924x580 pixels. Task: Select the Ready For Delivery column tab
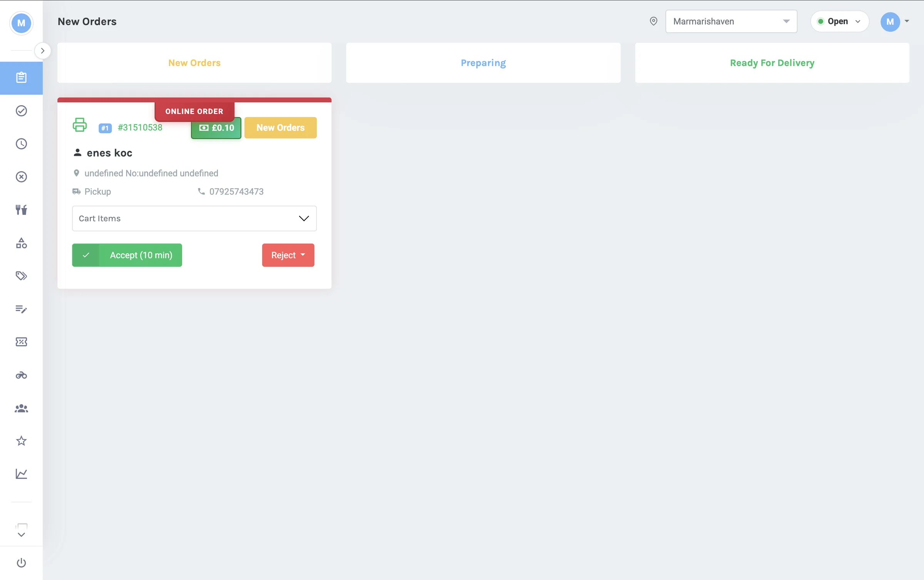point(772,63)
